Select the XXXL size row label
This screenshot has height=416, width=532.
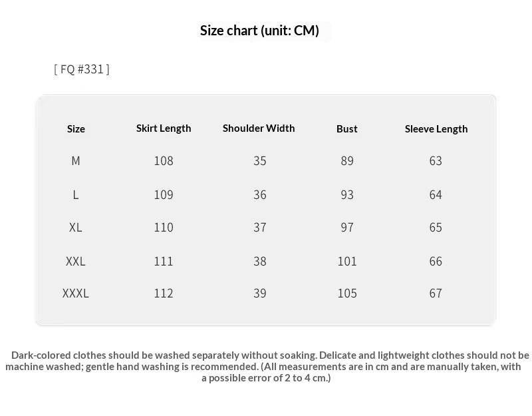76,294
